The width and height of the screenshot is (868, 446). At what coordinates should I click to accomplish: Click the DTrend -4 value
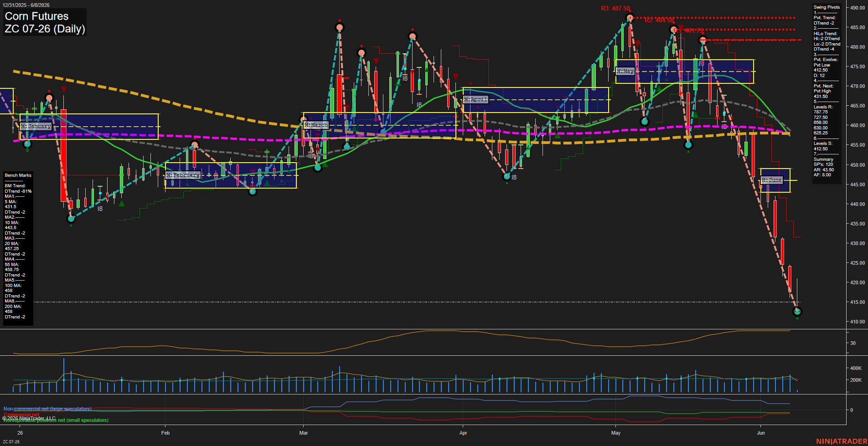(x=824, y=49)
